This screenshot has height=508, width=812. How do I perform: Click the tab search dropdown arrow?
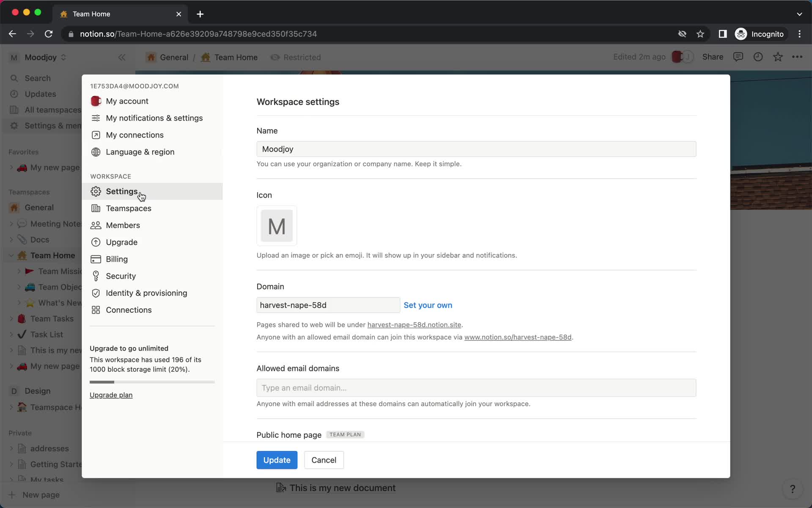(x=799, y=14)
